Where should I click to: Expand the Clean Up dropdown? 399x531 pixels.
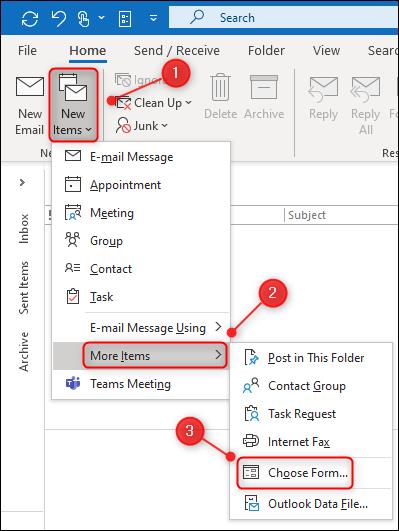154,103
